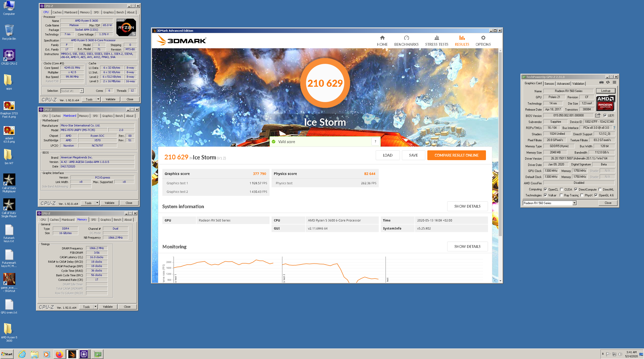This screenshot has width=644, height=359.
Task: Expand Tools dropdown arrow in Mainboard window
Action: [97, 203]
